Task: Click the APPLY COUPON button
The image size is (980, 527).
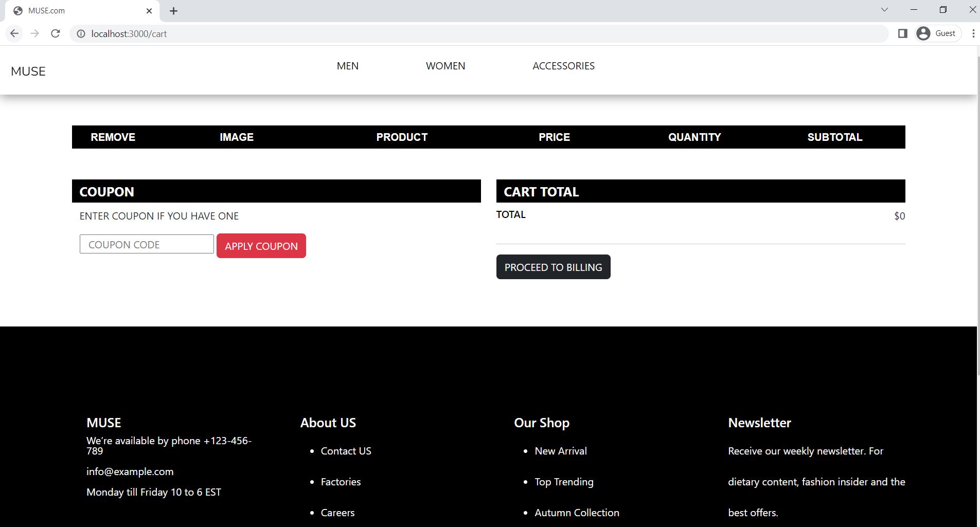Action: (x=261, y=246)
